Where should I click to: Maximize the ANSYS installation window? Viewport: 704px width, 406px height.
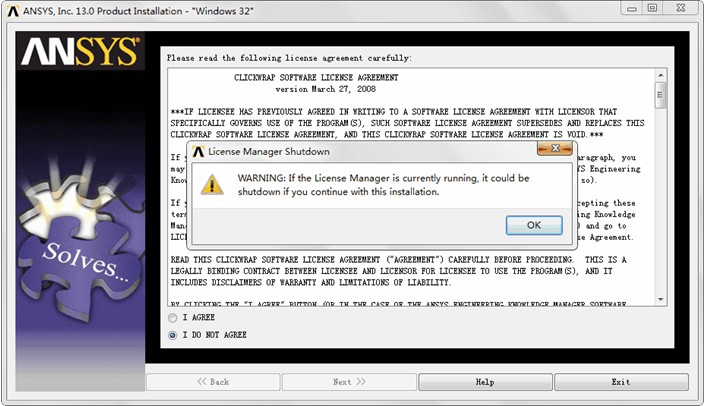(652, 8)
